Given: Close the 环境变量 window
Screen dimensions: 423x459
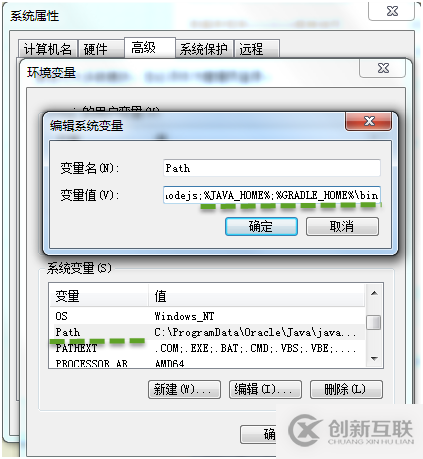Looking at the screenshot, I should click(x=383, y=68).
